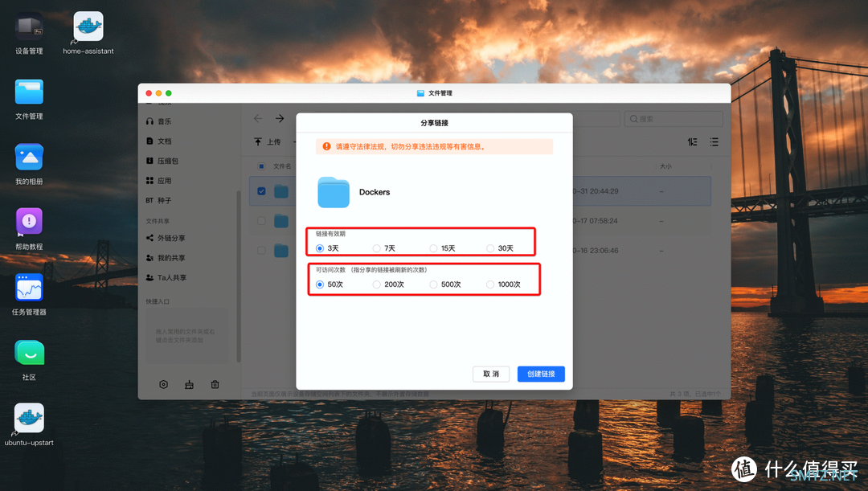Check the third file row checkbox

tap(261, 250)
